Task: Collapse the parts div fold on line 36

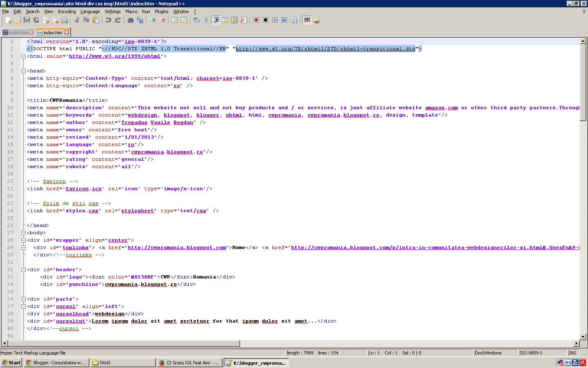Action: [x=23, y=299]
